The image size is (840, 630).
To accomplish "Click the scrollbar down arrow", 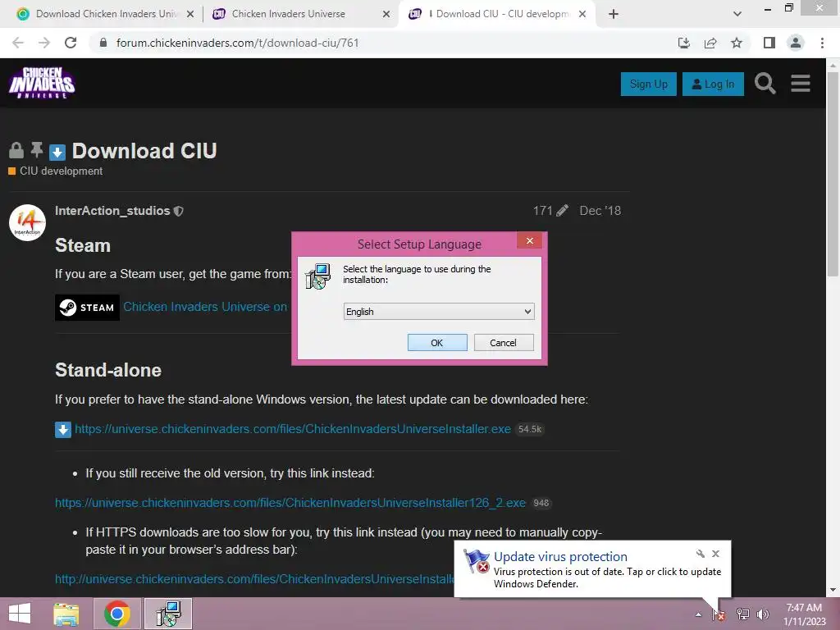I will pos(833,590).
